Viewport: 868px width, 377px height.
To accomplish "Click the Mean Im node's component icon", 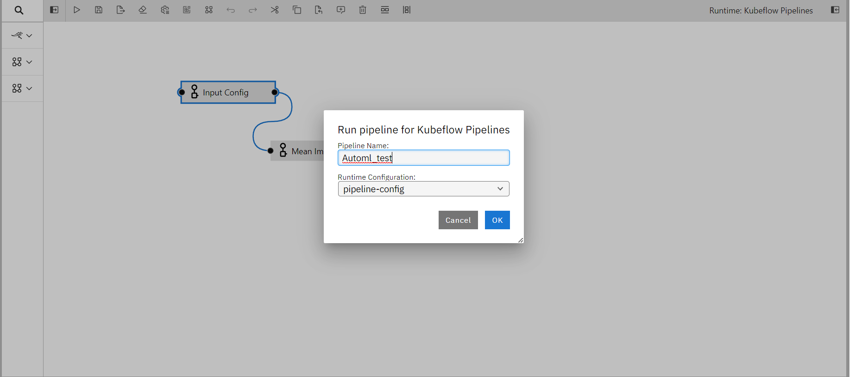I will point(283,150).
